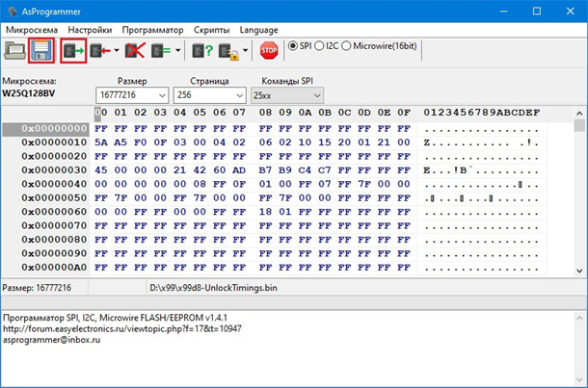Select hex row at address 0x00000030
This screenshot has height=388, width=588.
[x=275, y=170]
